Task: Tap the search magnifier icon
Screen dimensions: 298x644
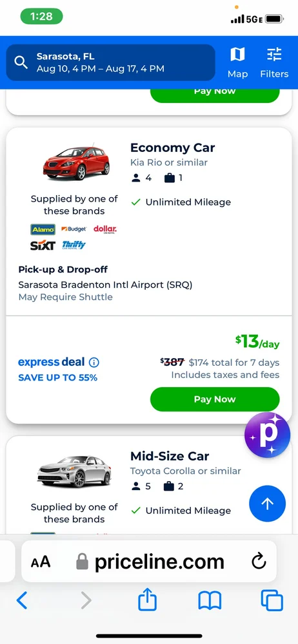Action: (x=21, y=62)
